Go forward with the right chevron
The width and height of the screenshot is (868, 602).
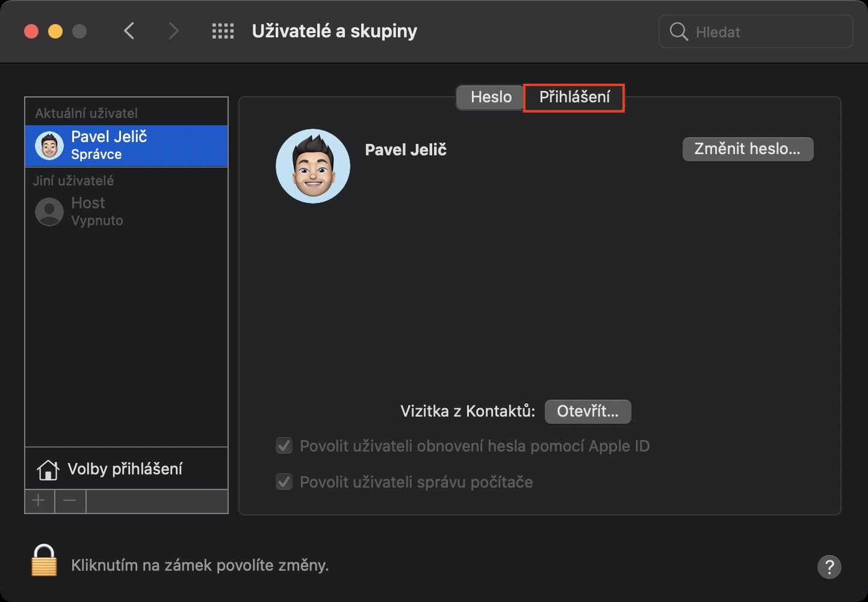point(173,31)
